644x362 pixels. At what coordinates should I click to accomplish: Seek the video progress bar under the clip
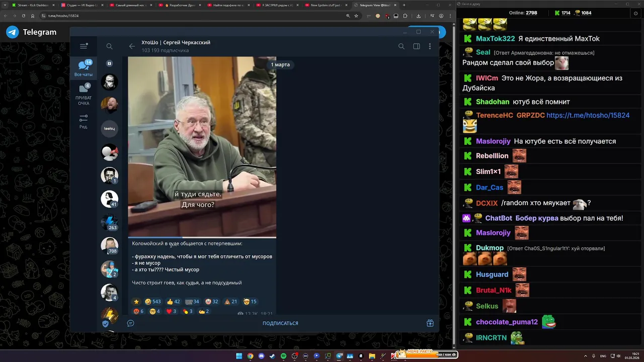(x=202, y=237)
